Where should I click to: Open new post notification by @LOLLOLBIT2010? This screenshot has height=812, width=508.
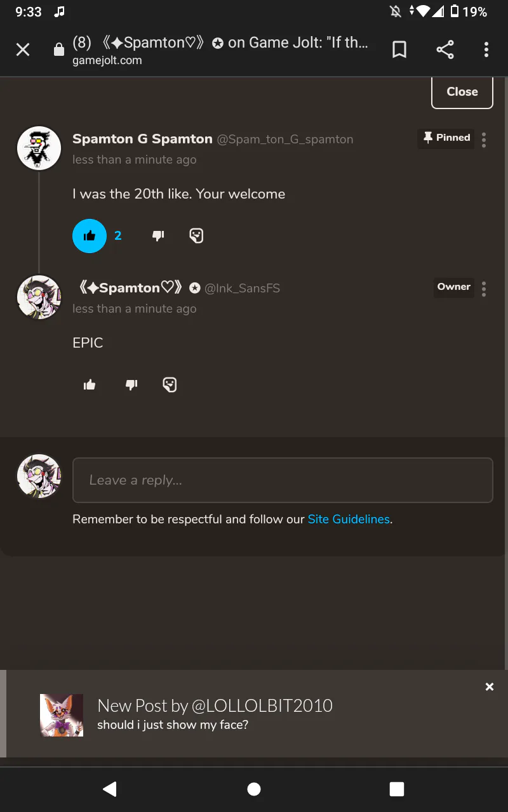[x=215, y=714]
